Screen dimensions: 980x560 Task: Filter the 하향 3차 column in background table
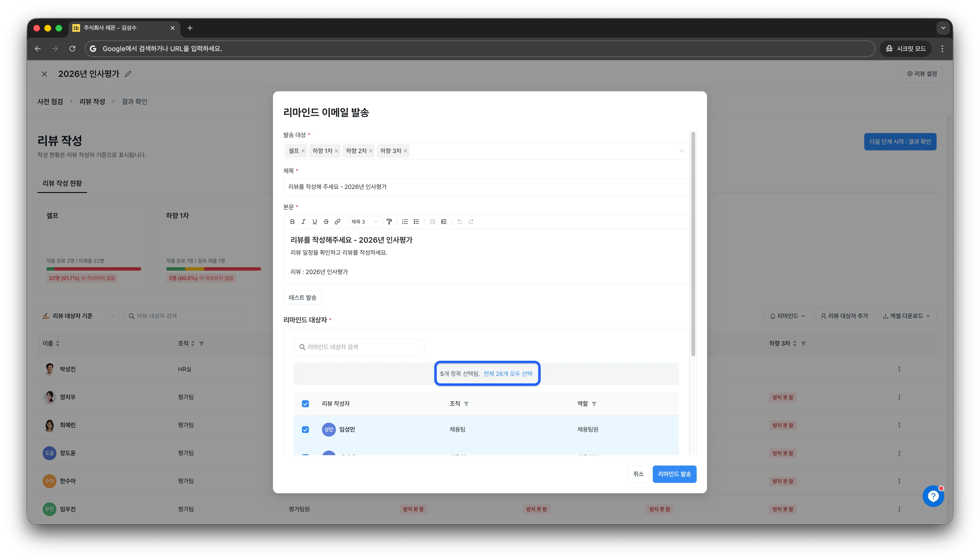pyautogui.click(x=803, y=343)
